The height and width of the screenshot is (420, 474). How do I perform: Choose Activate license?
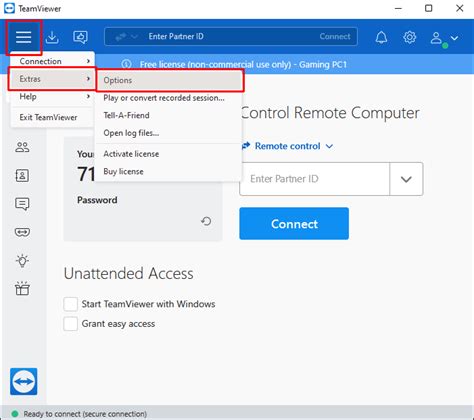coord(168,154)
